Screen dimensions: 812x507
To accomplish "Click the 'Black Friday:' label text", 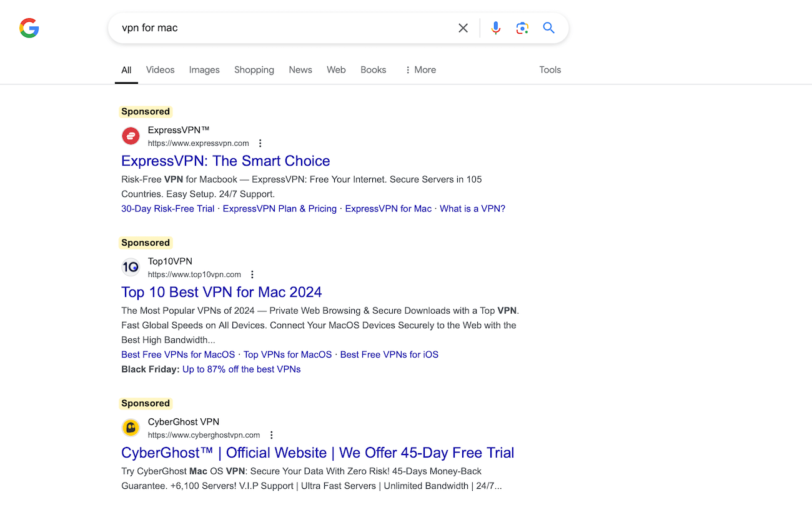I will (x=151, y=369).
